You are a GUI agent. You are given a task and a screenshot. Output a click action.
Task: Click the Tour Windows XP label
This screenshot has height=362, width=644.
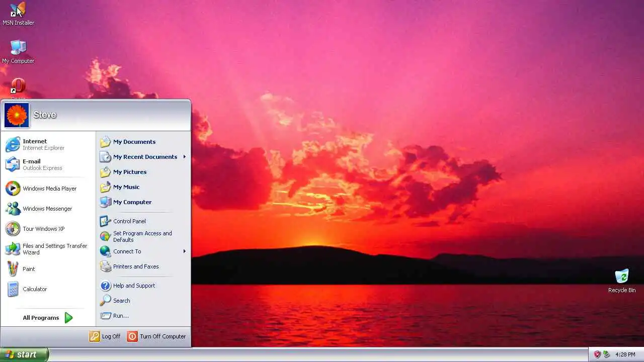click(44, 229)
